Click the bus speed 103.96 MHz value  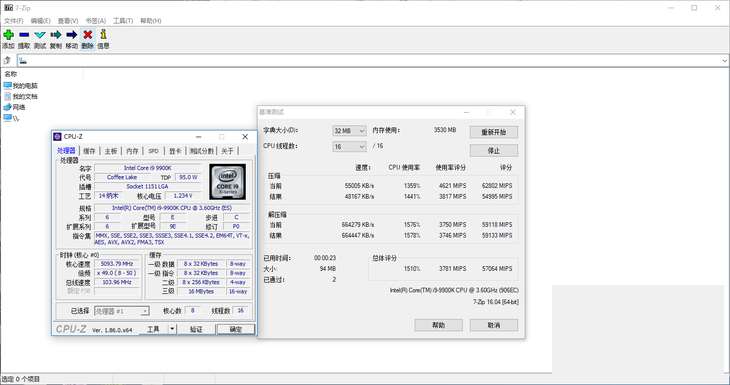(x=117, y=282)
